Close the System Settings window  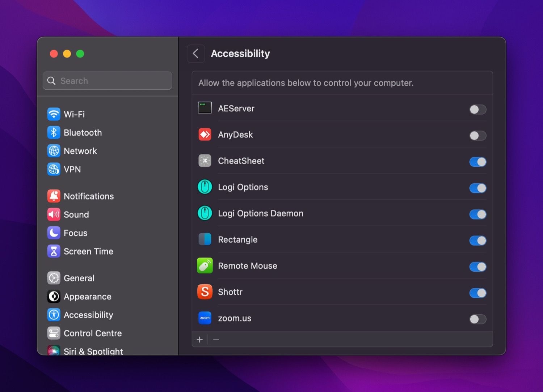(54, 54)
